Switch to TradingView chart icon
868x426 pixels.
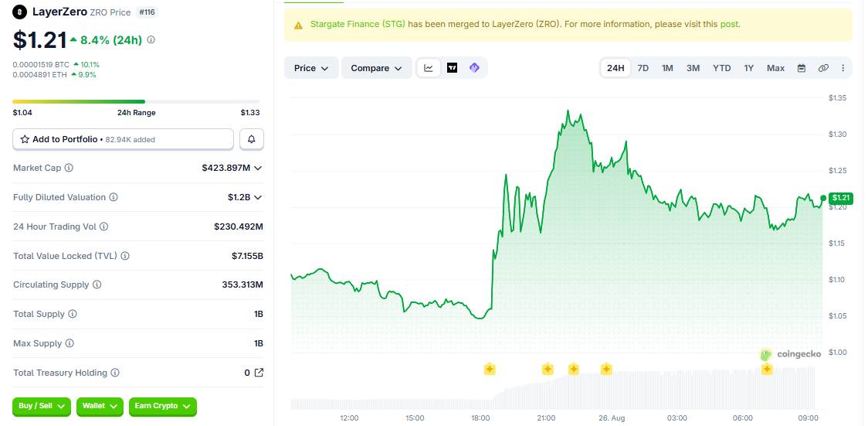click(453, 68)
